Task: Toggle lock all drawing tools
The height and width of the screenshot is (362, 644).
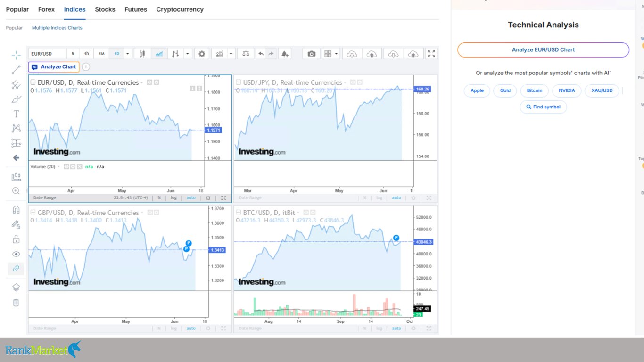Action: (16, 239)
